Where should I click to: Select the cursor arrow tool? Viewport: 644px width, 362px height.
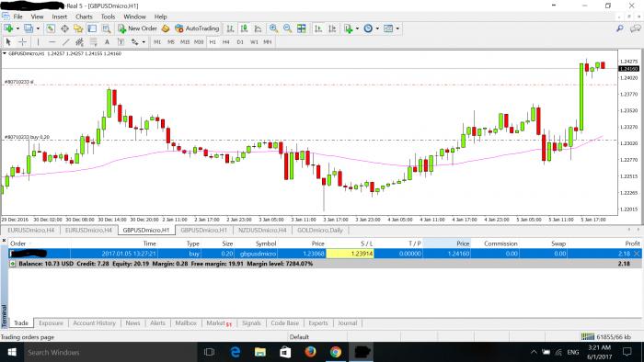8,42
